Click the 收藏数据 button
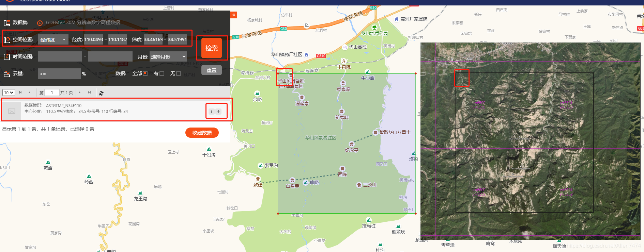This screenshot has height=252, width=644. coord(202,133)
